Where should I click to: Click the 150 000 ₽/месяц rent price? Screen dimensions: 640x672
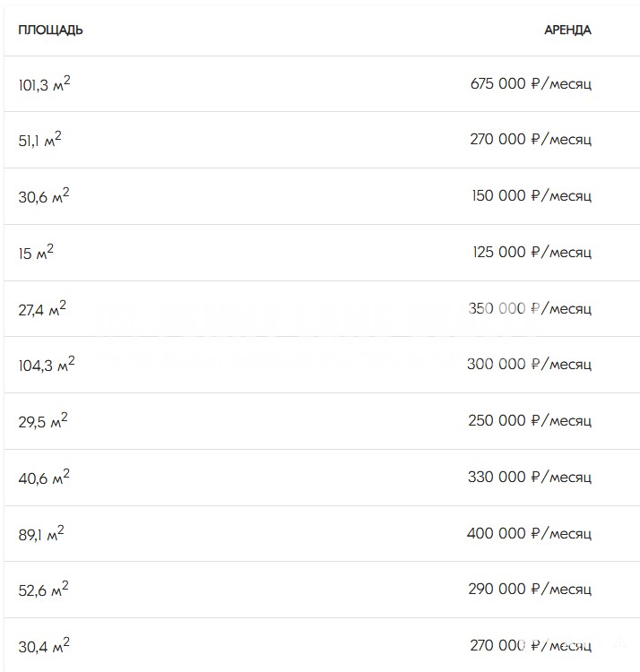[531, 196]
